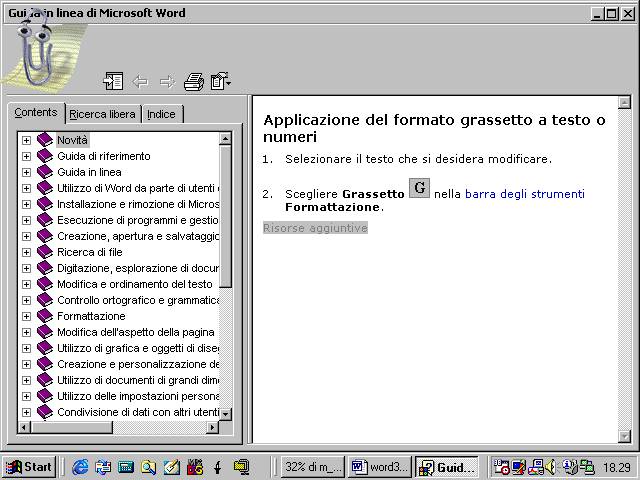Select Digitazione, esplorazione di documenti entry

click(x=138, y=268)
